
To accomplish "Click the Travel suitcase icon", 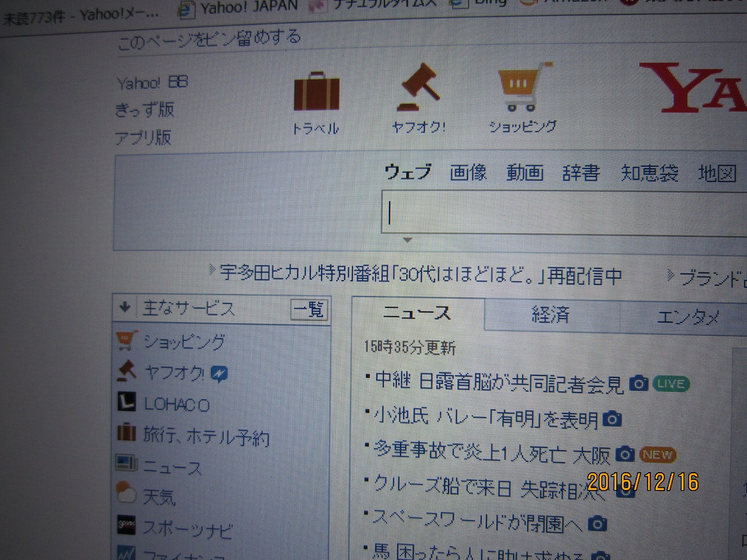I will (316, 92).
